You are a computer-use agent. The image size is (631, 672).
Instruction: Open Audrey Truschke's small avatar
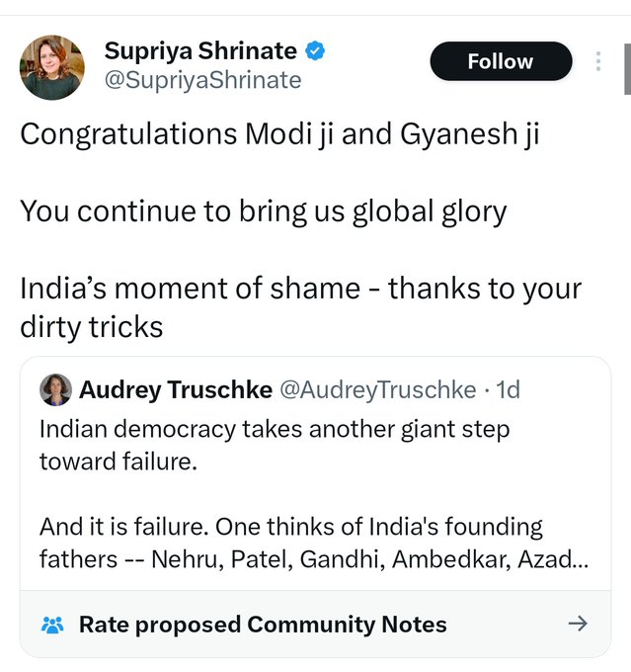tap(55, 390)
